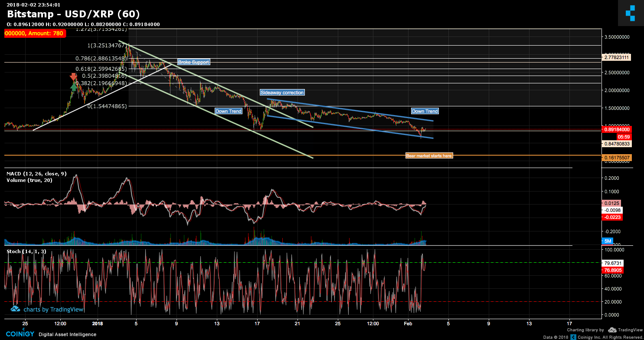The height and width of the screenshot is (340, 644).
Task: Click the Stoch value tag '79.6731'
Action: [613, 263]
